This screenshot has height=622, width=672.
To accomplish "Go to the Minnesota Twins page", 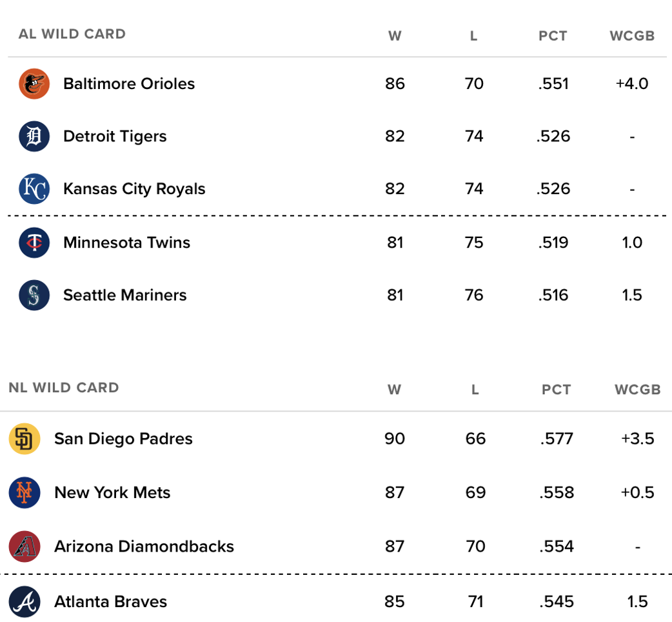I will pos(127,243).
